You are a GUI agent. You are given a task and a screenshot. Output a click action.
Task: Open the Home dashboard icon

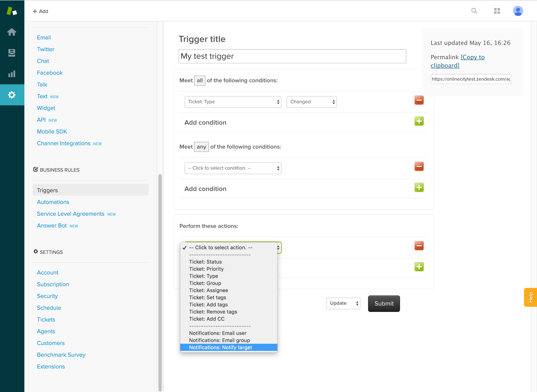click(x=12, y=32)
